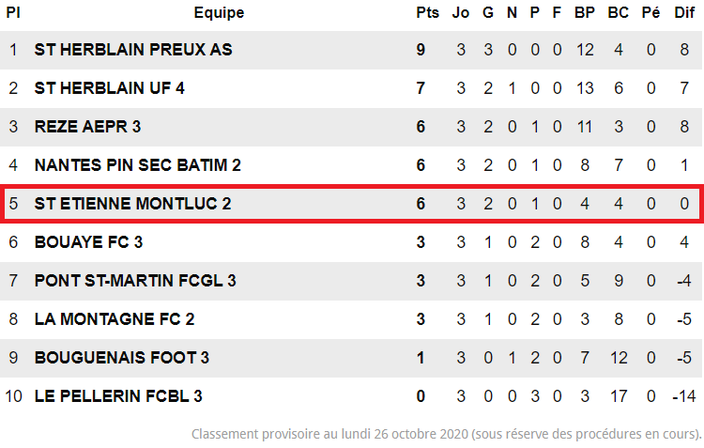This screenshot has height=448, width=704.
Task: Click the Pé penalties column header
Action: click(651, 13)
